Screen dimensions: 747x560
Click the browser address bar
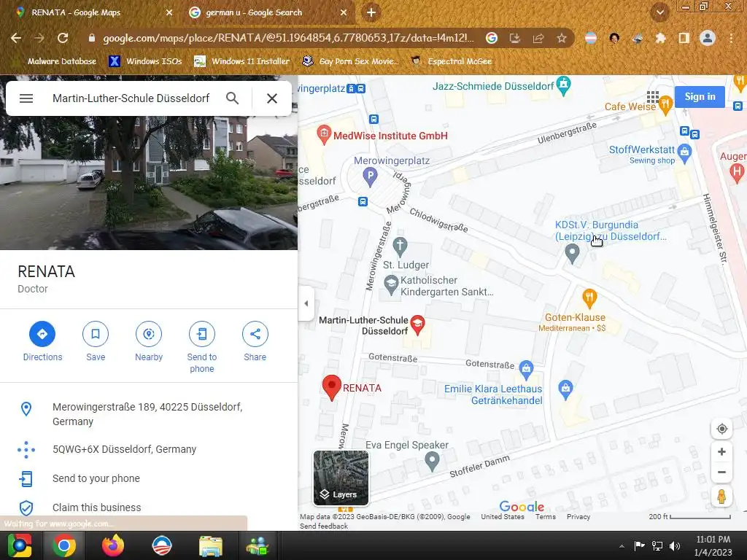pos(288,38)
